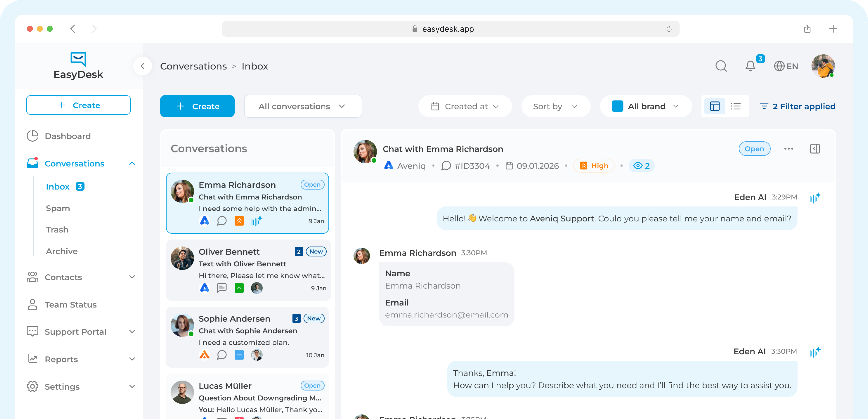868x419 pixels.
Task: Click the browser share icon
Action: pyautogui.click(x=807, y=29)
